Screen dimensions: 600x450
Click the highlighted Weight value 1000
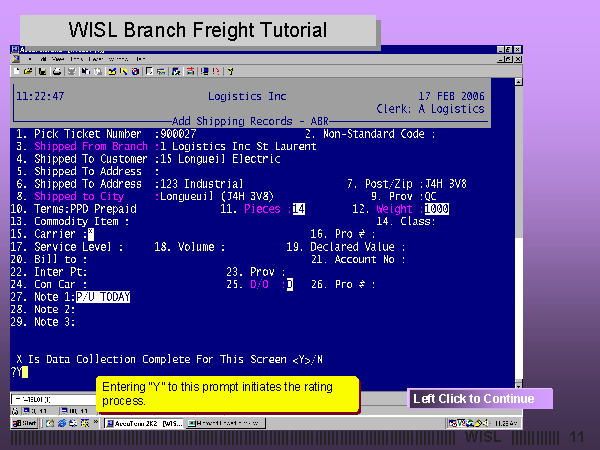(437, 209)
